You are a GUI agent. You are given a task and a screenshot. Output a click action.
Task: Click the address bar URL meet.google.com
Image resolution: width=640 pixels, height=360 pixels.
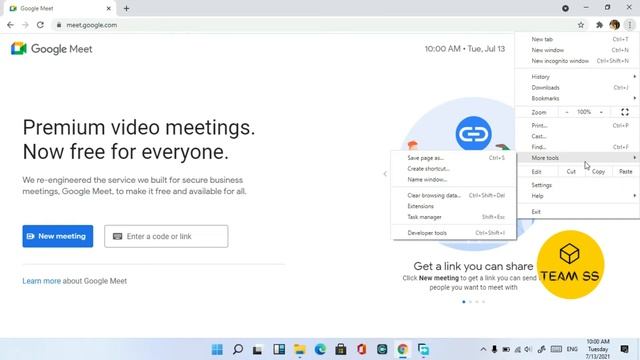pyautogui.click(x=91, y=25)
